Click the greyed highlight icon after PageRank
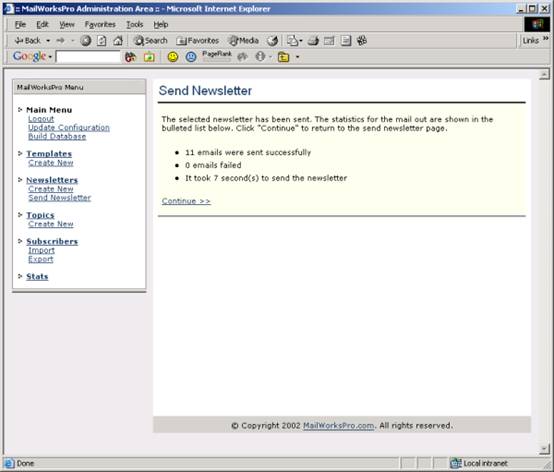The width and height of the screenshot is (554, 472). [x=242, y=57]
